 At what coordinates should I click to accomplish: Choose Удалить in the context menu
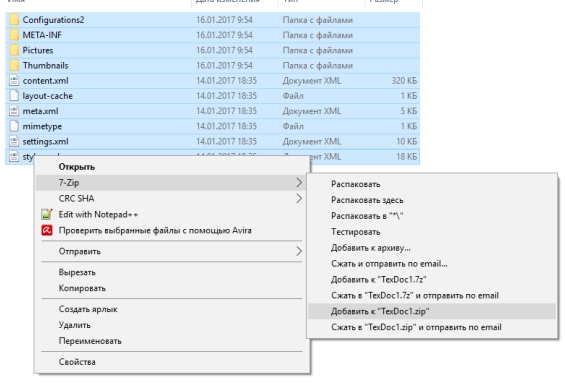pos(172,325)
